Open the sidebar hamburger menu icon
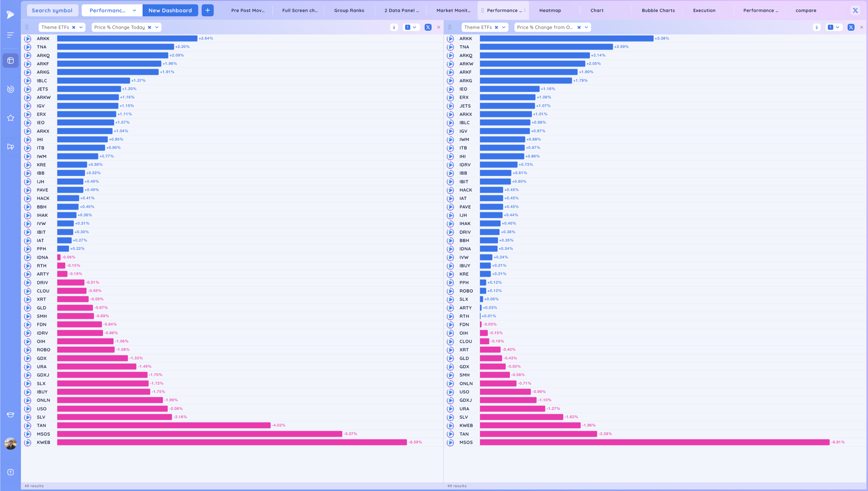The height and width of the screenshot is (491, 868). (10, 35)
